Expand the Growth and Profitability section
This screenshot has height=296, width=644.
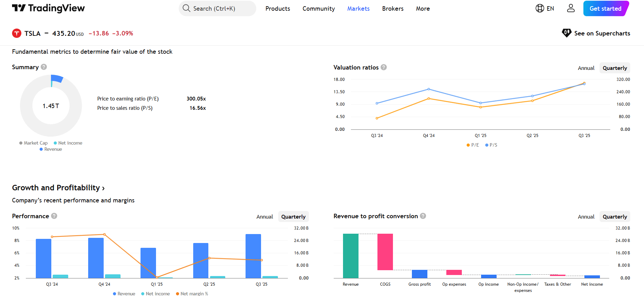pos(58,188)
